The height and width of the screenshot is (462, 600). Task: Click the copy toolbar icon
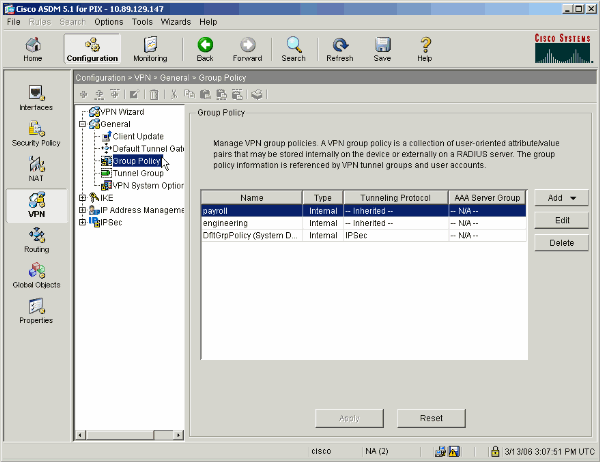(x=189, y=94)
